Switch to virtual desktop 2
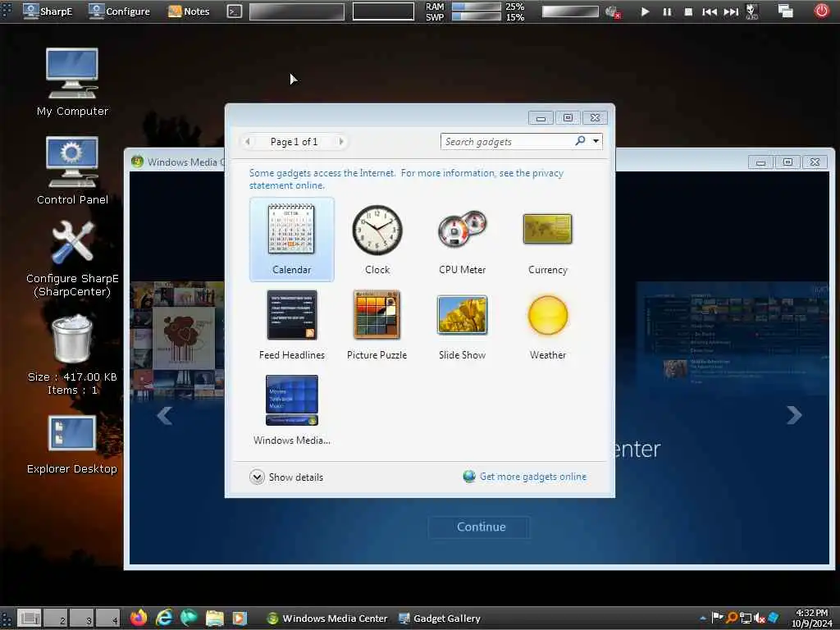 point(56,618)
